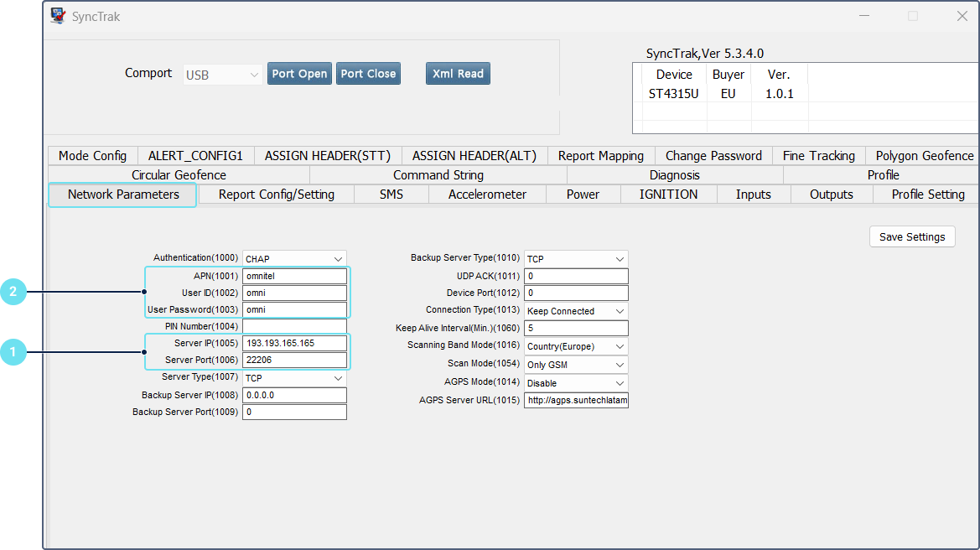This screenshot has width=980, height=550.
Task: Open the Server Type(1007) dropdown
Action: (x=294, y=378)
